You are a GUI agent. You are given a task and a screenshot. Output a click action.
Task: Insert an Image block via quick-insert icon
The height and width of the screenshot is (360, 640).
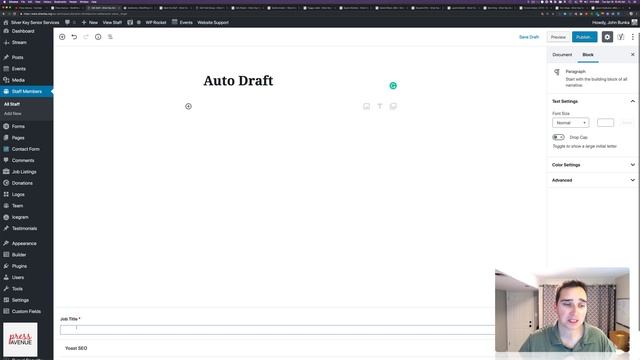(x=367, y=106)
